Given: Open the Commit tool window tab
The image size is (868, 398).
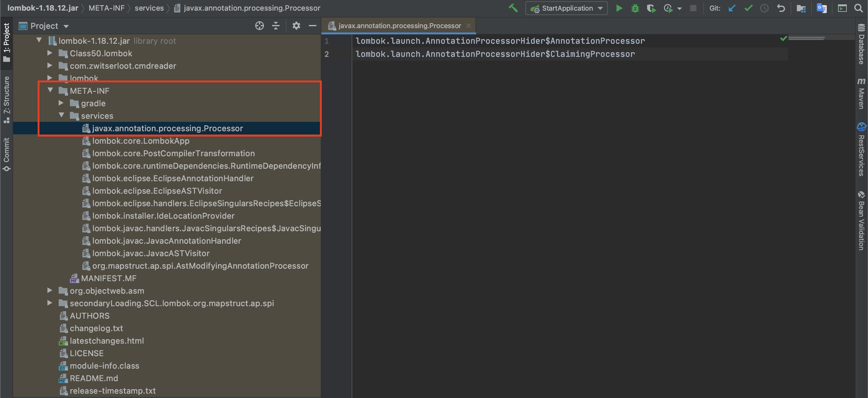Looking at the screenshot, I should click(7, 154).
